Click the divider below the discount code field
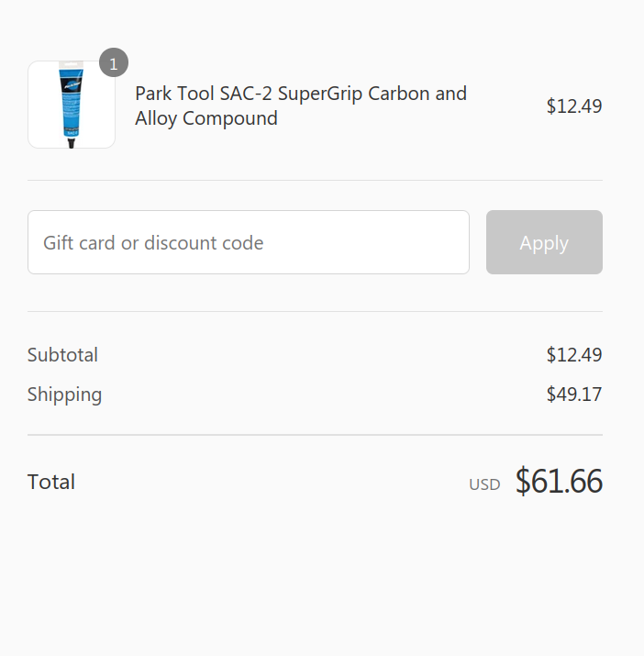 point(315,312)
